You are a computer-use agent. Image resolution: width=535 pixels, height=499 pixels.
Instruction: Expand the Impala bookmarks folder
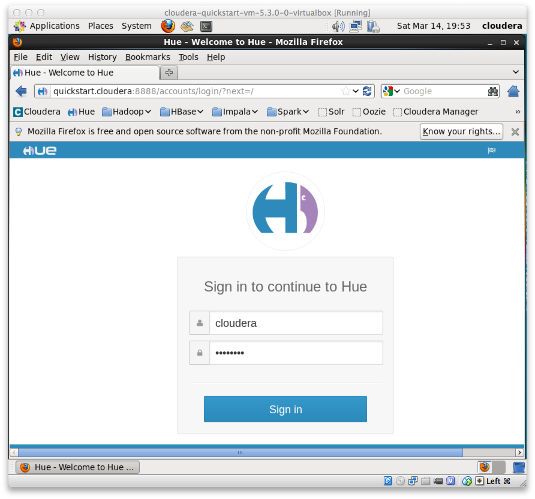point(235,112)
